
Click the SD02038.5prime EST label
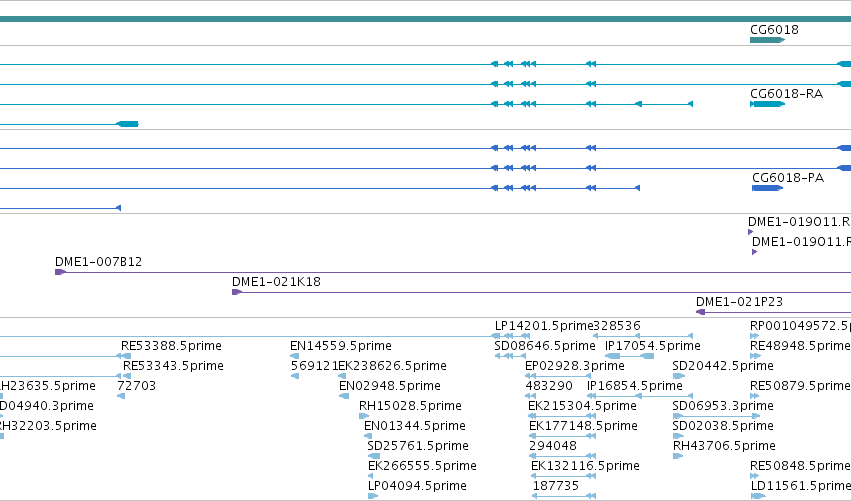click(x=723, y=426)
